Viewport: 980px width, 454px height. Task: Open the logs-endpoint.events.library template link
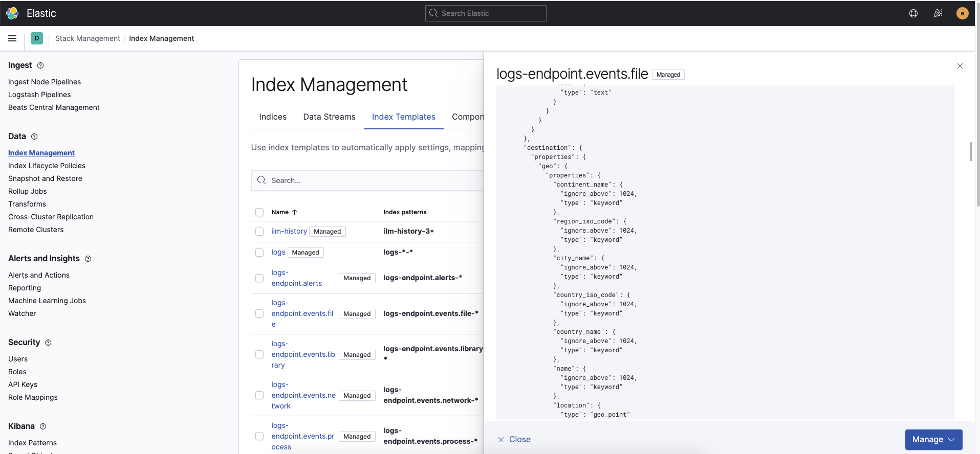click(303, 354)
